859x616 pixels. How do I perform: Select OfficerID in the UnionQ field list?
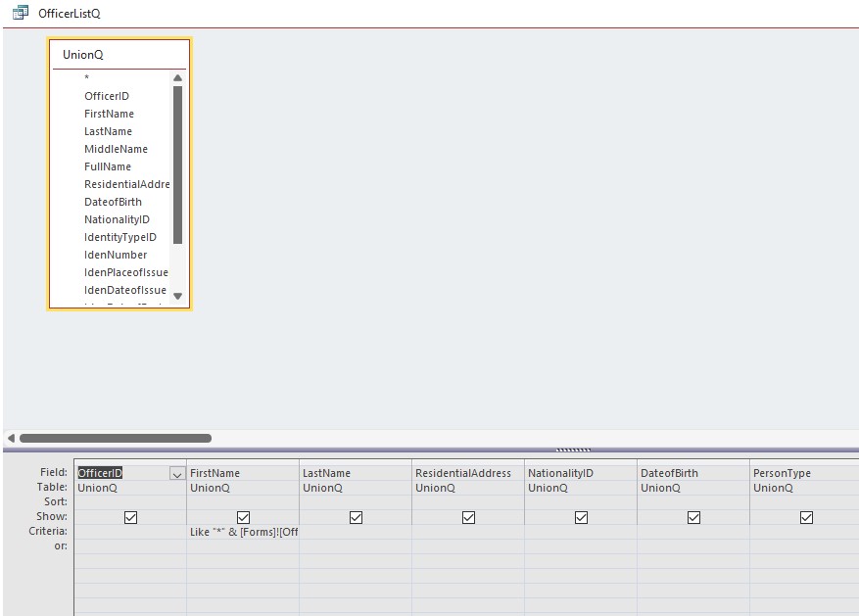click(x=109, y=95)
